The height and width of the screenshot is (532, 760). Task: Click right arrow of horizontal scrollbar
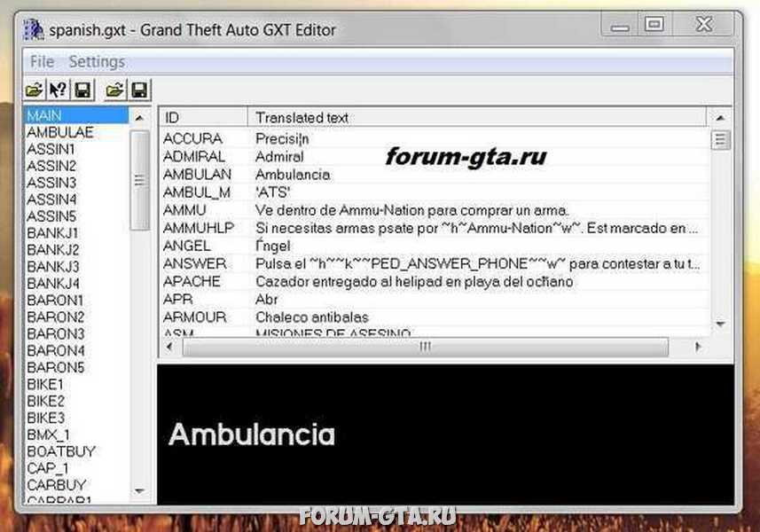(697, 347)
